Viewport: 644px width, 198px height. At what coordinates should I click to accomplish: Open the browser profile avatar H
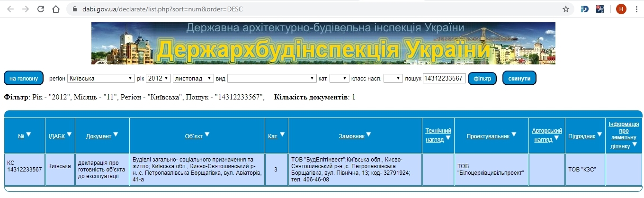tap(621, 9)
